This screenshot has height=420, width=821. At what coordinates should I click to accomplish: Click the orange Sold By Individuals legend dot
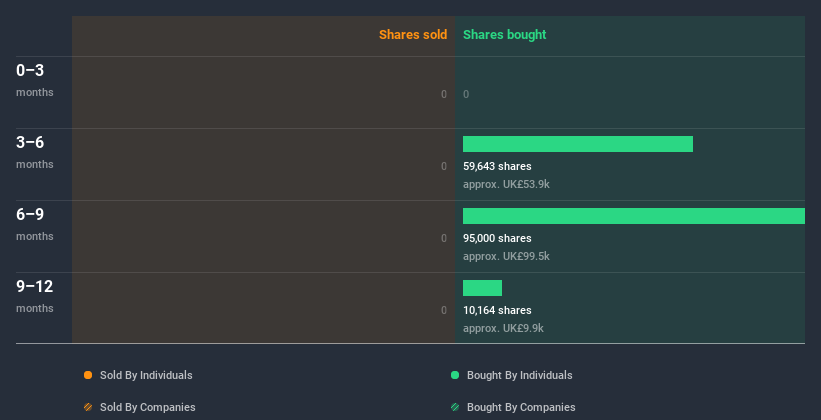pos(88,375)
